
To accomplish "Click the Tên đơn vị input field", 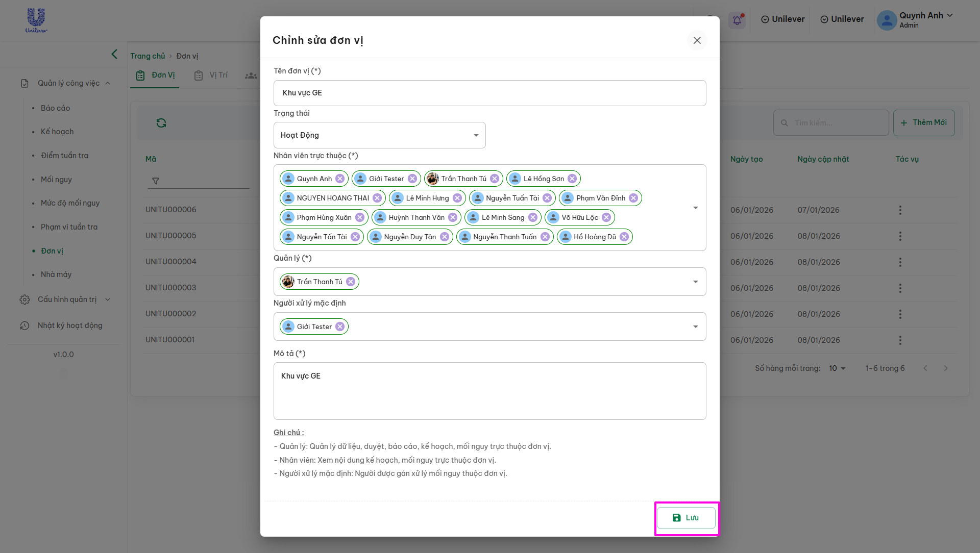I will point(489,93).
